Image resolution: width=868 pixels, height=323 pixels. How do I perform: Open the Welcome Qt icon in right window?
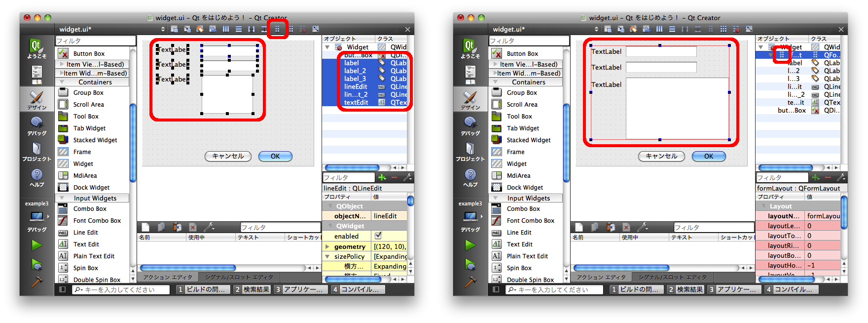(x=470, y=49)
